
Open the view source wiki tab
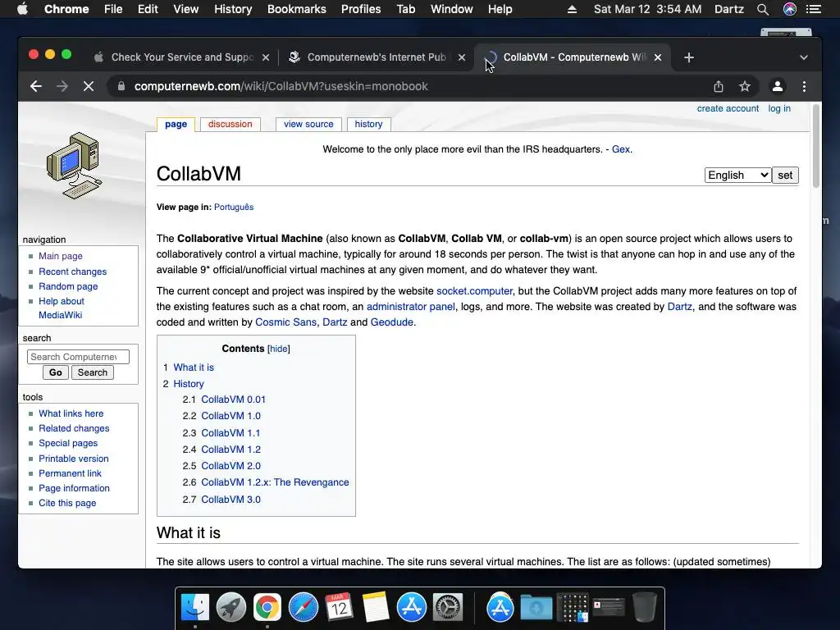(308, 124)
